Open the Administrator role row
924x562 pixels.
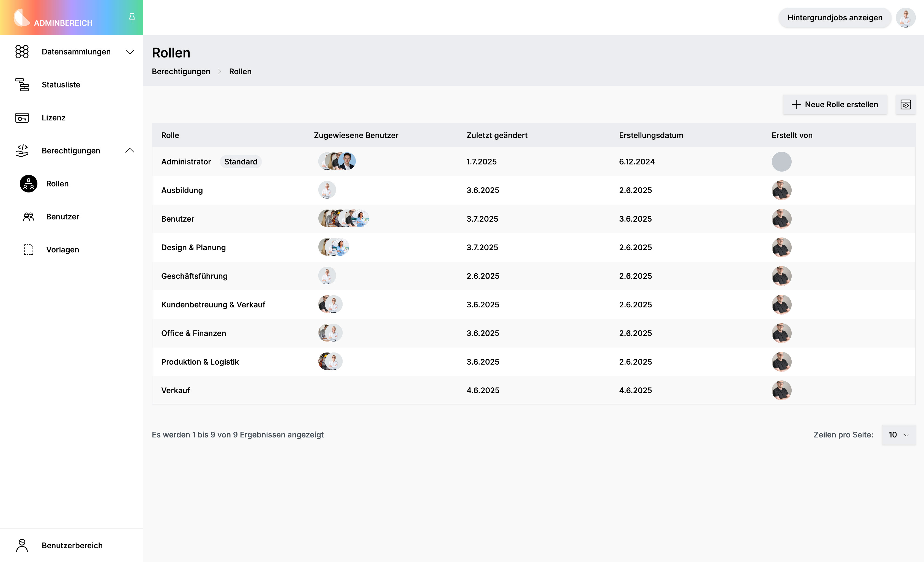(534, 161)
